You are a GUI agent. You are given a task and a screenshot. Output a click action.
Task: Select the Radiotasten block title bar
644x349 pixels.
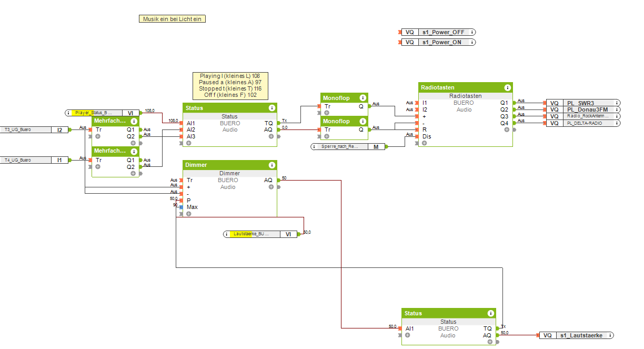pyautogui.click(x=465, y=88)
